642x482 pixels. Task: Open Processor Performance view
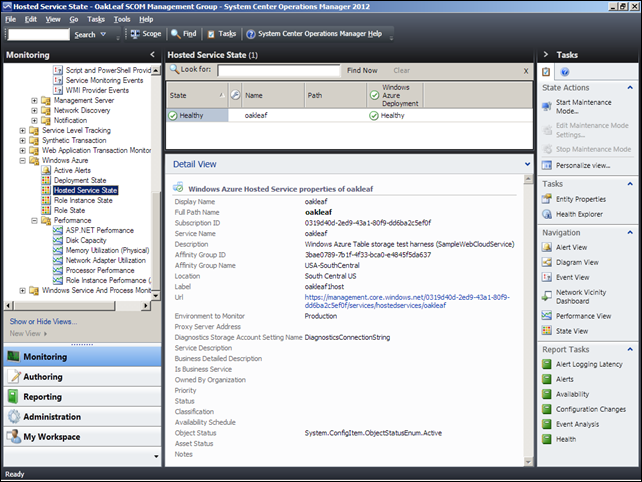(100, 270)
